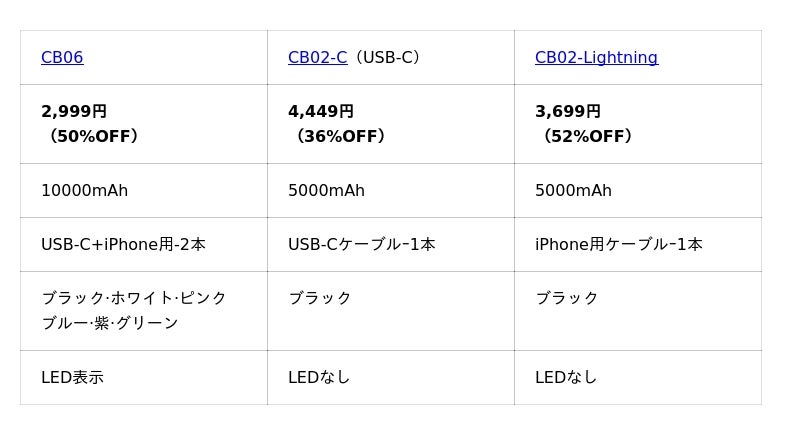Click the ブルー·紫·グリーン color text
The width and height of the screenshot is (800, 435).
tap(109, 323)
